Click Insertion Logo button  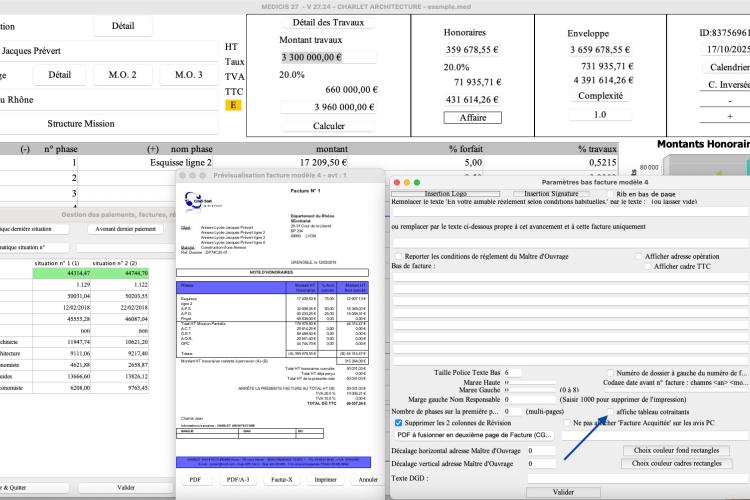tap(445, 194)
